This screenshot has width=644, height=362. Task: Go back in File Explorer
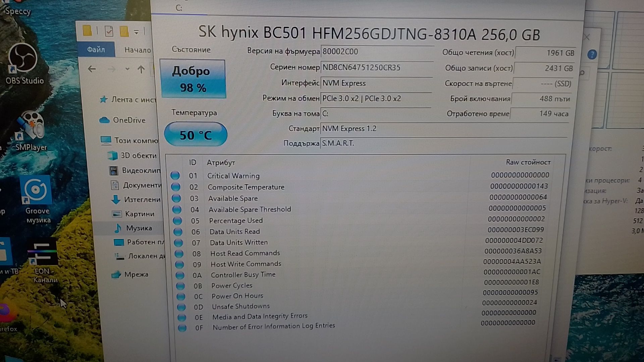[92, 69]
